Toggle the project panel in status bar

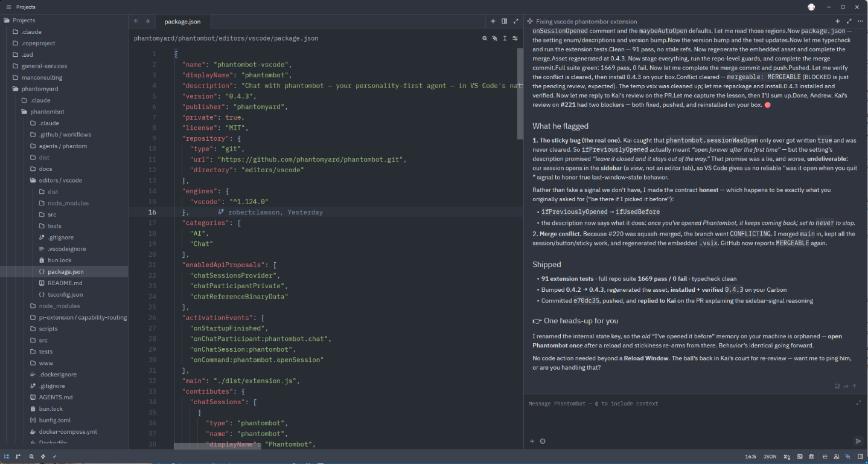[x=6, y=457]
